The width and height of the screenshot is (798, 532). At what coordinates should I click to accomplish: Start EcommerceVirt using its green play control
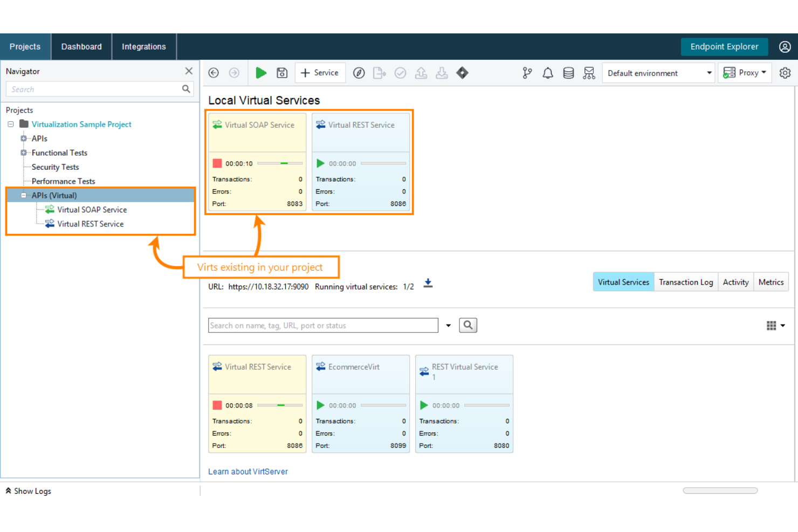coord(320,405)
